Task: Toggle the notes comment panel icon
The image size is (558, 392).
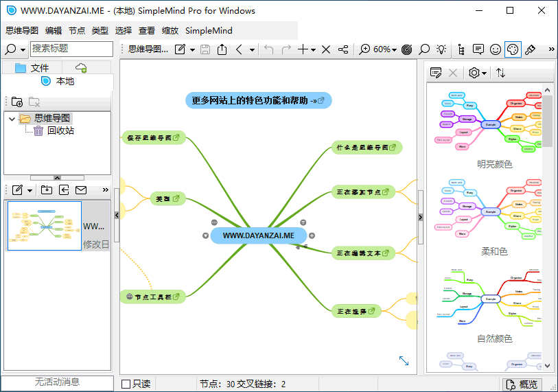Action: coord(478,49)
